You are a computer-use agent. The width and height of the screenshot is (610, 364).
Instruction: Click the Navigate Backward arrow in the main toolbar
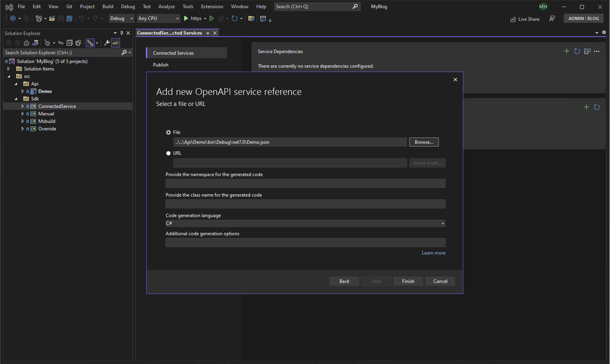[13, 19]
